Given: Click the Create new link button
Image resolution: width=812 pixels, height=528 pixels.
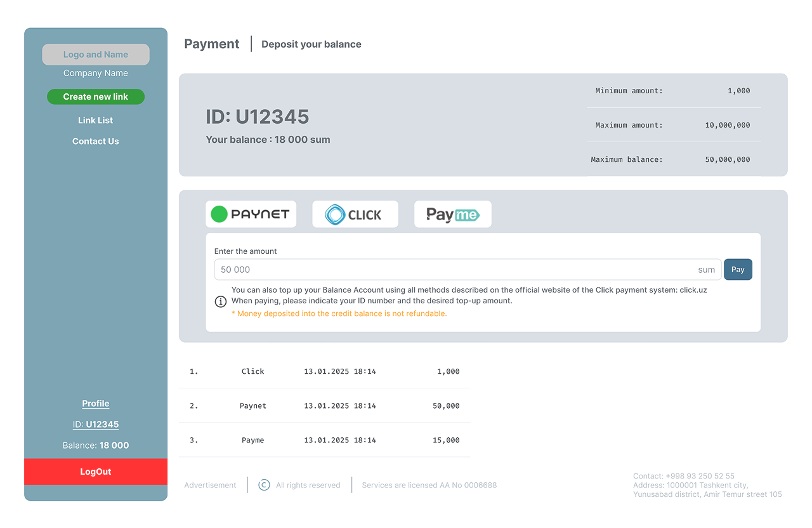Looking at the screenshot, I should (96, 97).
